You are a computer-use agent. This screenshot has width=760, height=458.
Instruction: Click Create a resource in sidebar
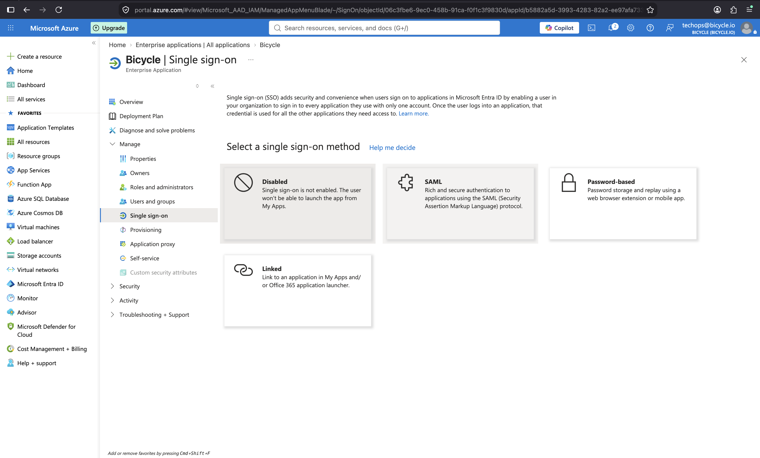click(x=39, y=57)
